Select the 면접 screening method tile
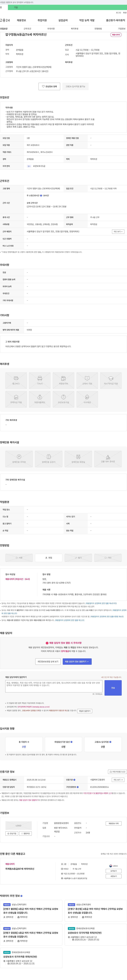Screen dimensions: 127x980 49,558
